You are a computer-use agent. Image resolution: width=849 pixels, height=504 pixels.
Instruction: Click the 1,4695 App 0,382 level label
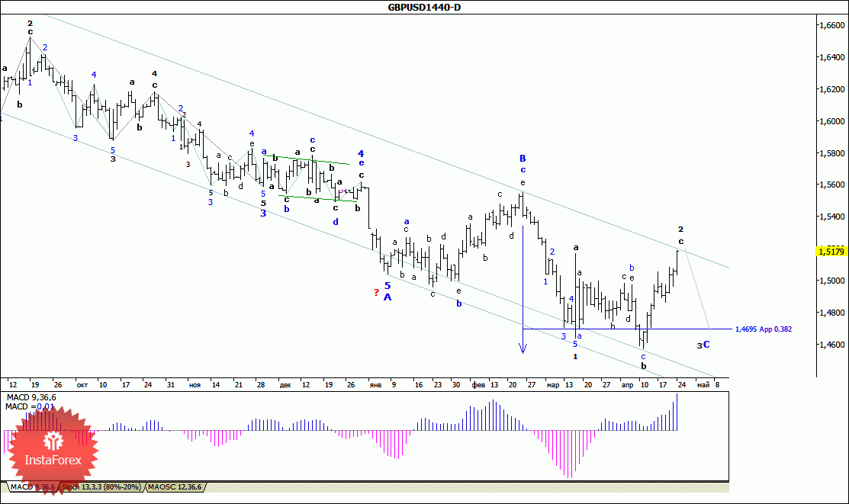pos(764,329)
